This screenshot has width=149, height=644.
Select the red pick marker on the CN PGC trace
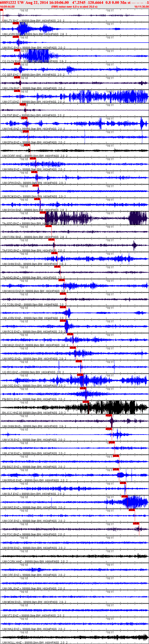(x=136, y=523)
